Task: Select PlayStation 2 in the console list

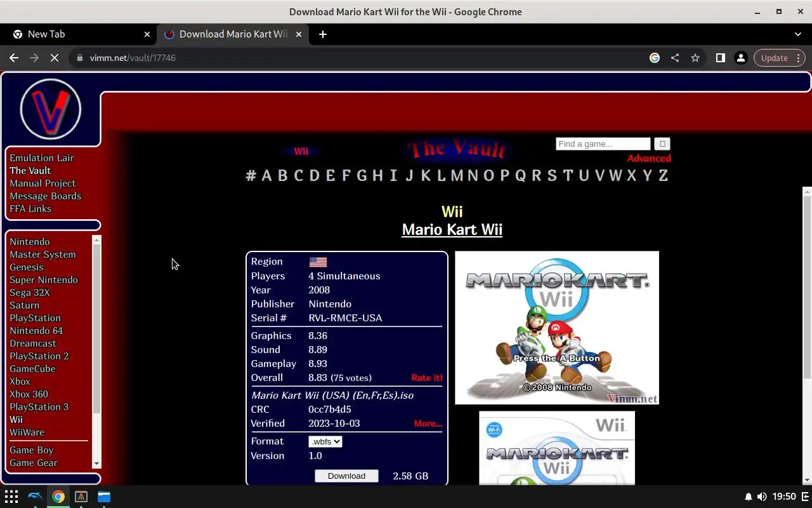Action: click(x=39, y=356)
